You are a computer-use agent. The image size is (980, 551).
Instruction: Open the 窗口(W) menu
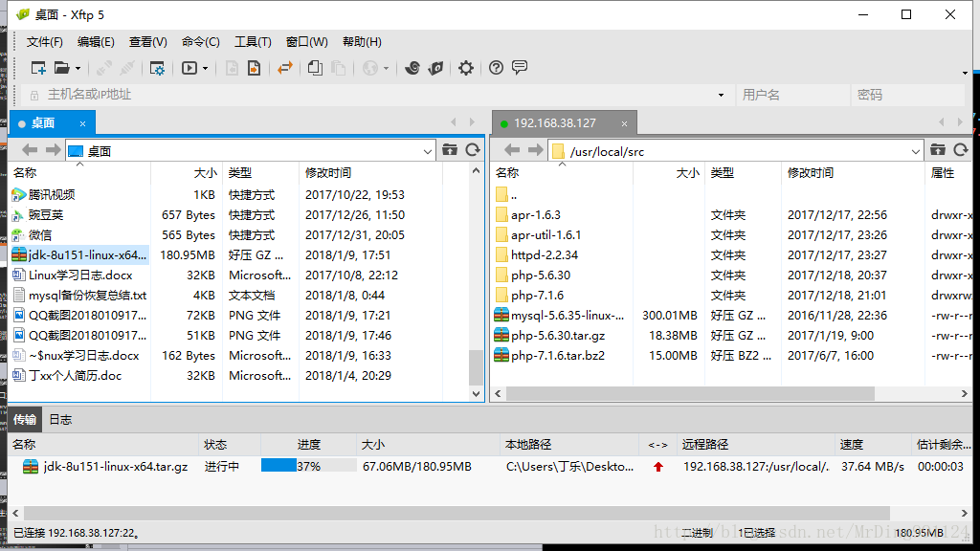[306, 42]
